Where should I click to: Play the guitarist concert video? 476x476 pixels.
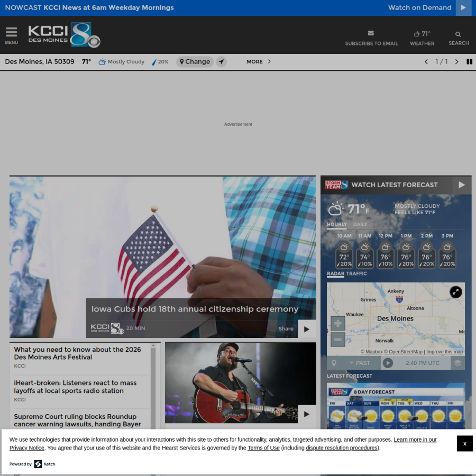pyautogui.click(x=307, y=414)
